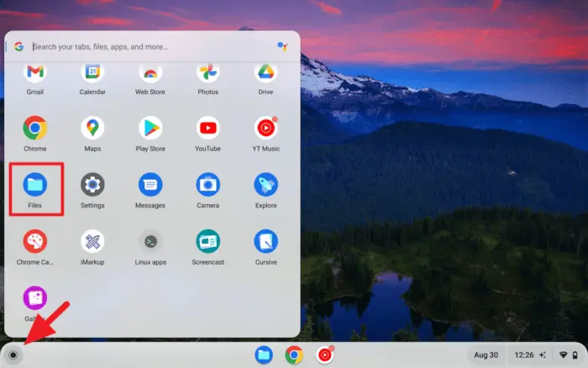The height and width of the screenshot is (368, 588).
Task: Click the Google G logo in search
Action: click(x=18, y=46)
